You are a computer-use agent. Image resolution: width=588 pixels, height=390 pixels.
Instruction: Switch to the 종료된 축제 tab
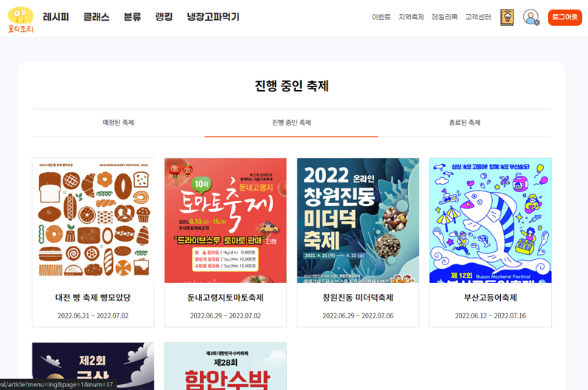coord(465,123)
